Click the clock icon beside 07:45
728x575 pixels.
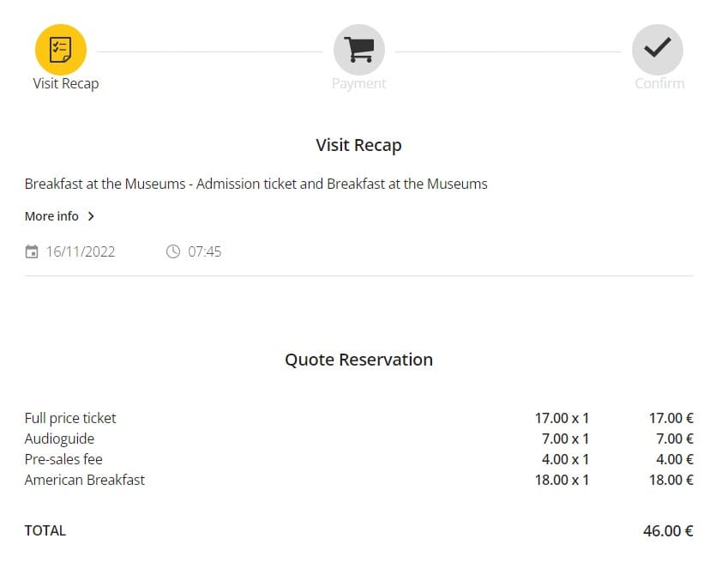coord(173,251)
